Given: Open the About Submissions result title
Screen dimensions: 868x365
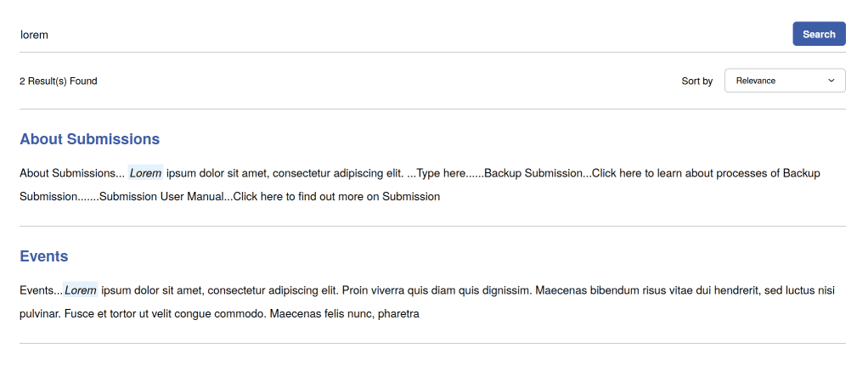Looking at the screenshot, I should pos(89,139).
